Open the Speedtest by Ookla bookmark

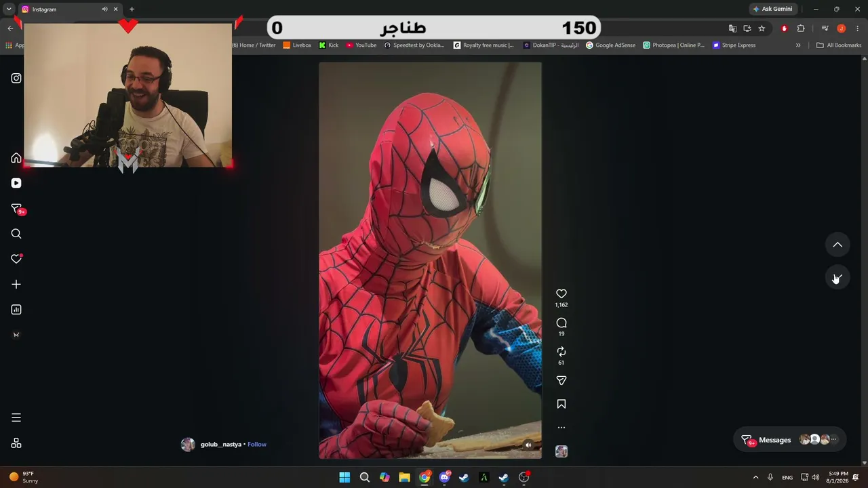pyautogui.click(x=414, y=45)
